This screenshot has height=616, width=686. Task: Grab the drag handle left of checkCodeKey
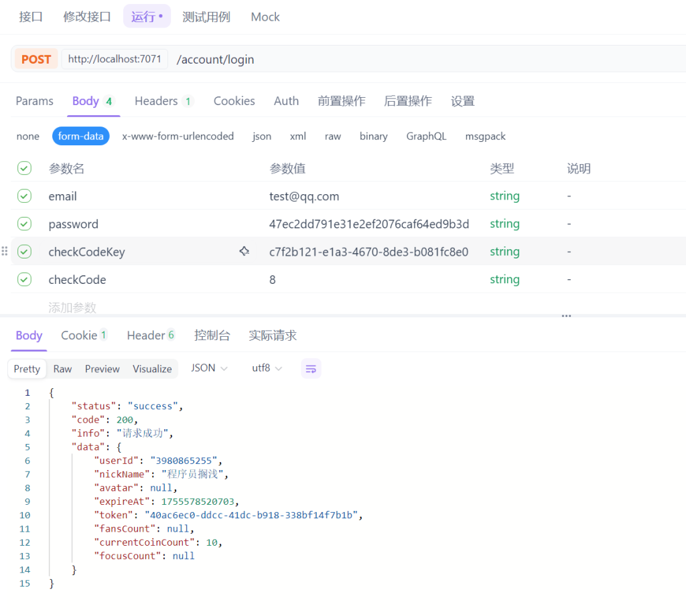click(5, 252)
